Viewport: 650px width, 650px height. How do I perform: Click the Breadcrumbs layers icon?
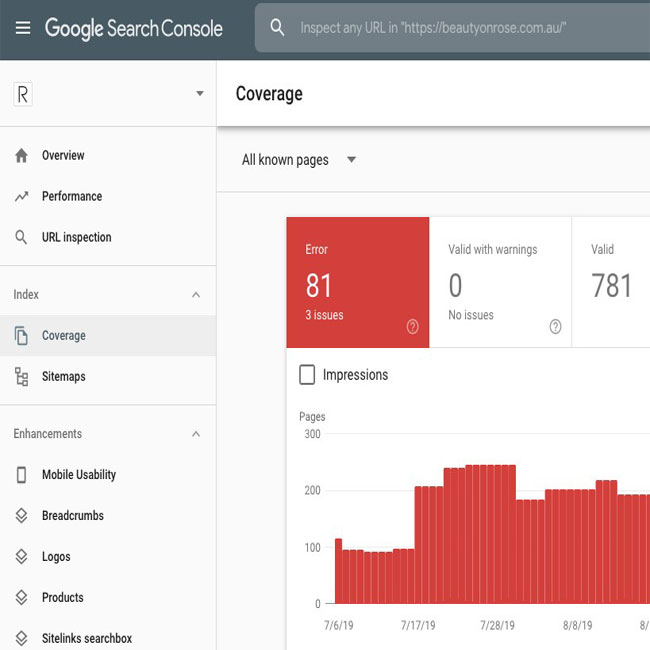pyautogui.click(x=21, y=516)
